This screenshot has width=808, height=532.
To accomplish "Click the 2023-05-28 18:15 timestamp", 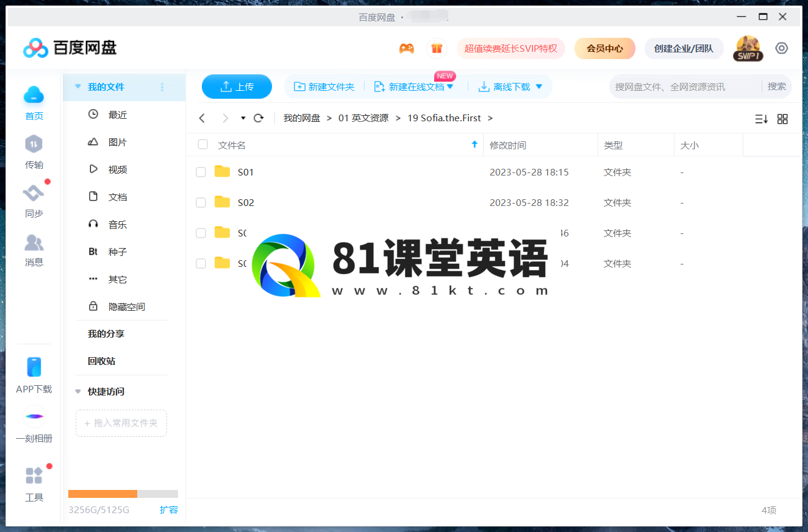I will pyautogui.click(x=529, y=172).
